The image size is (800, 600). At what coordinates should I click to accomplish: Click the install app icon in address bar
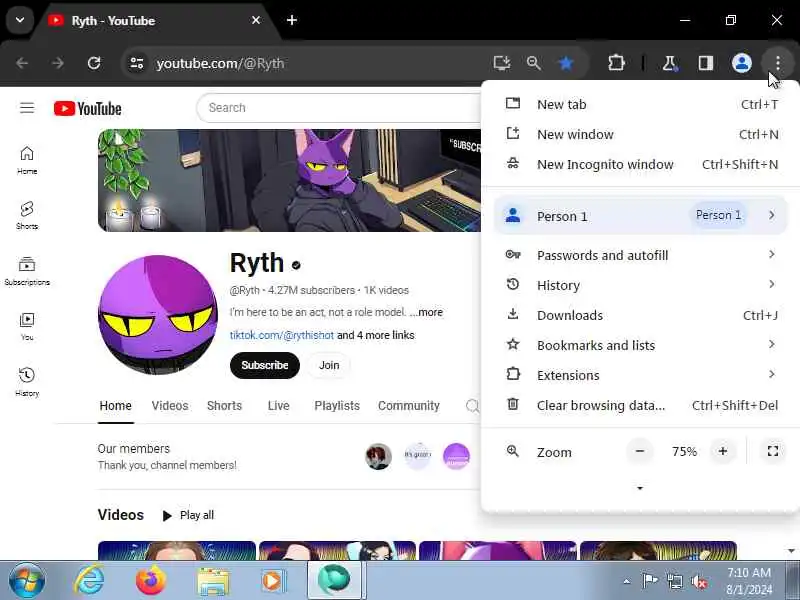coord(502,63)
